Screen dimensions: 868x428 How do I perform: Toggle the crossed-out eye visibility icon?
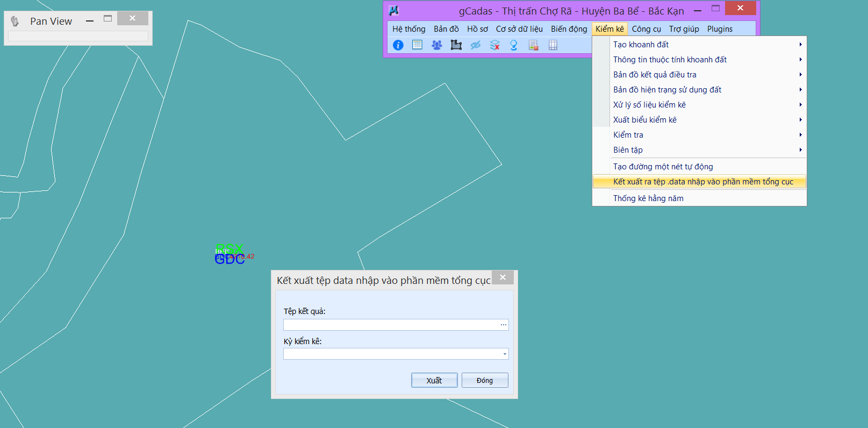point(475,45)
